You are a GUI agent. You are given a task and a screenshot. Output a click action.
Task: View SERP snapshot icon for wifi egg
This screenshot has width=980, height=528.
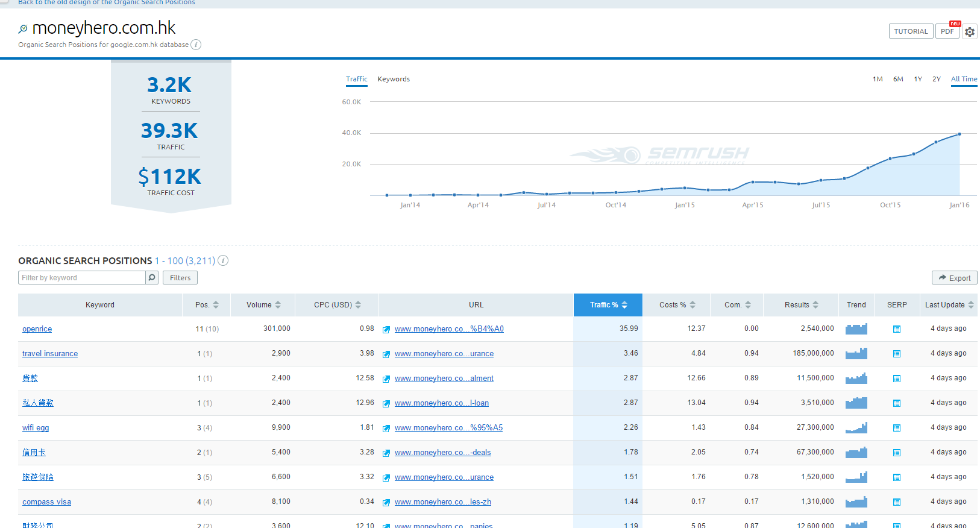coord(897,428)
